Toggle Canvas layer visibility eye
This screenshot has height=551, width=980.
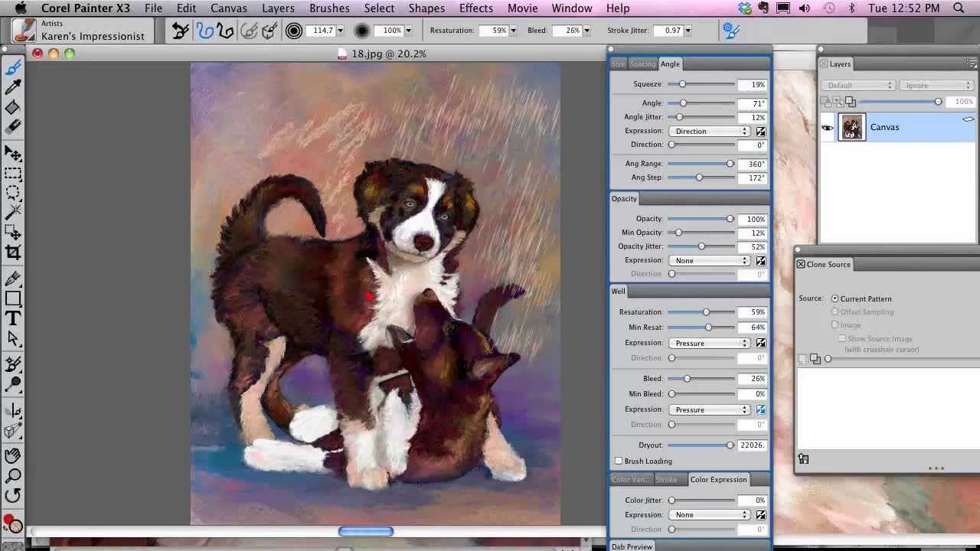(x=828, y=128)
